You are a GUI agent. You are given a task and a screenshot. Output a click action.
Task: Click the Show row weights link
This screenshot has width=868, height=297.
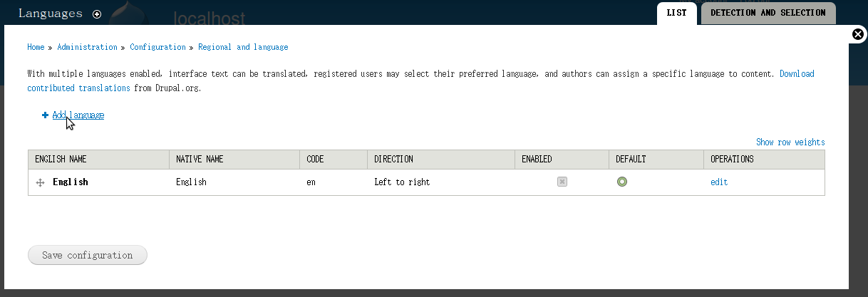[790, 142]
